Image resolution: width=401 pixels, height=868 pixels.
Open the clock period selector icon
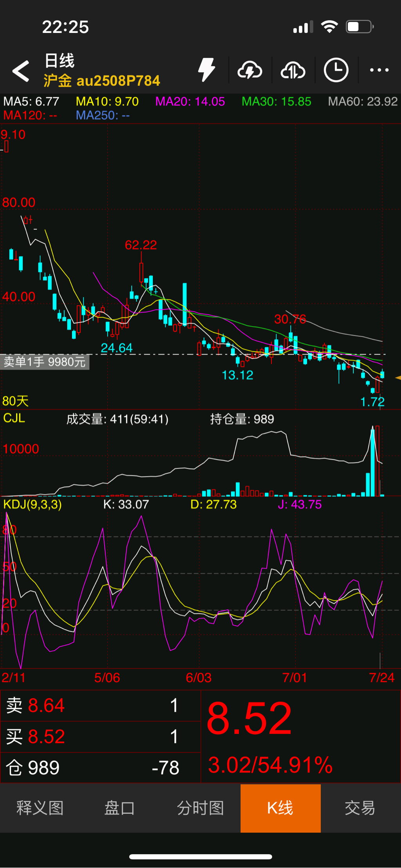point(336,70)
